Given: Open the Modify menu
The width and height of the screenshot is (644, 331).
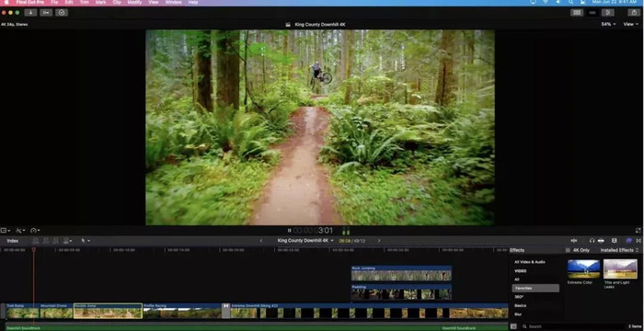Looking at the screenshot, I should [x=134, y=3].
